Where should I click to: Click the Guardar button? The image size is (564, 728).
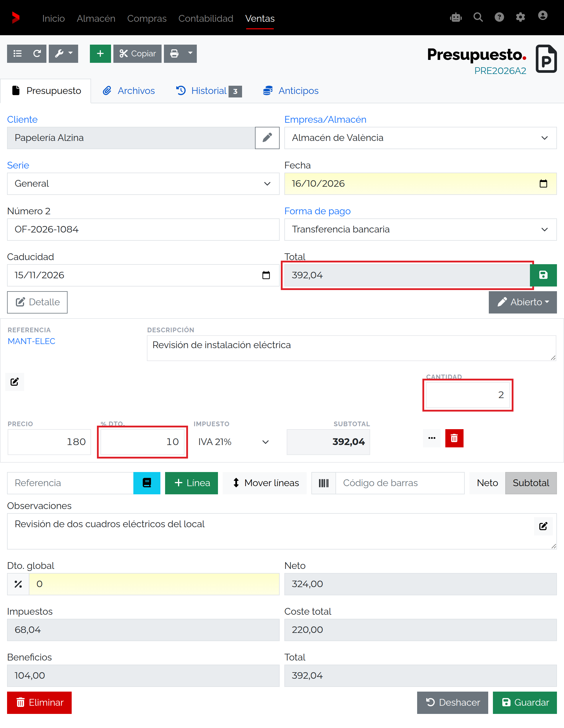(x=525, y=702)
